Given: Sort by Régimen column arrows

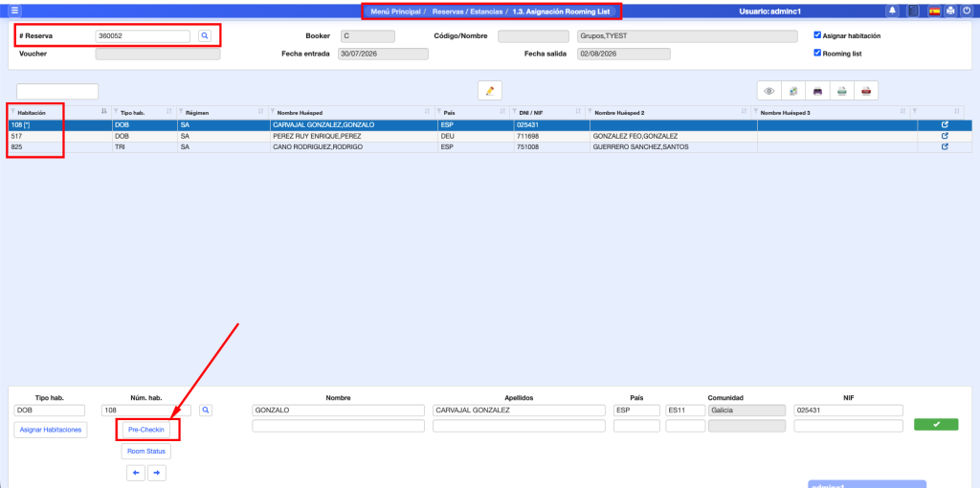Looking at the screenshot, I should (260, 111).
